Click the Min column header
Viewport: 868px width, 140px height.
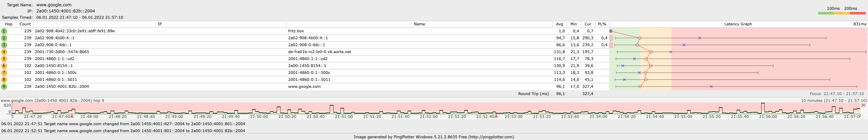pos(574,24)
